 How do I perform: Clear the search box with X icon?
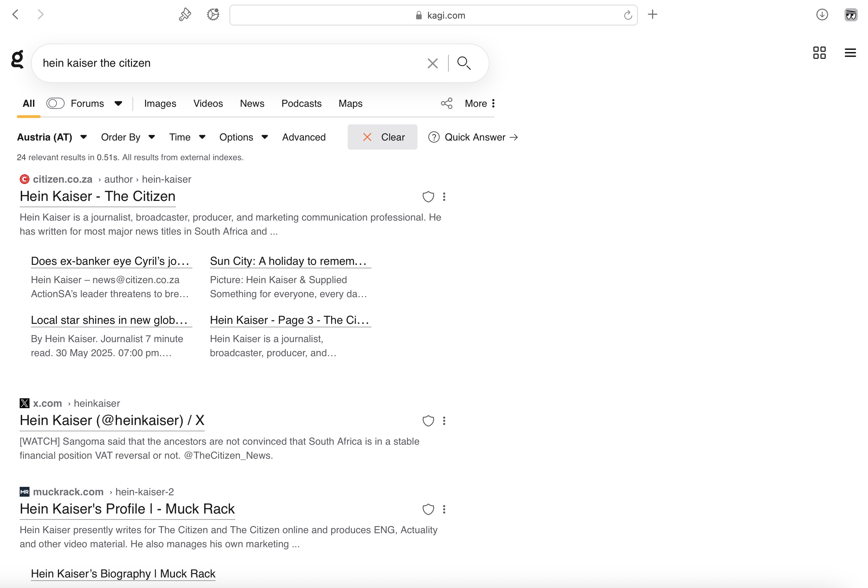click(x=433, y=63)
